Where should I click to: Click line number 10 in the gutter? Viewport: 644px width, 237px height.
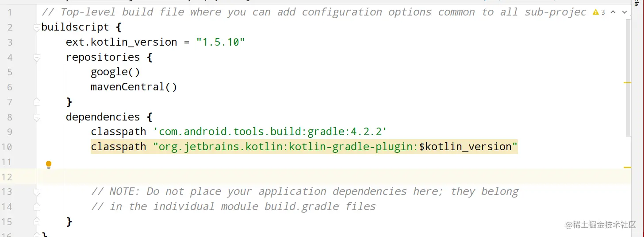tap(8, 147)
